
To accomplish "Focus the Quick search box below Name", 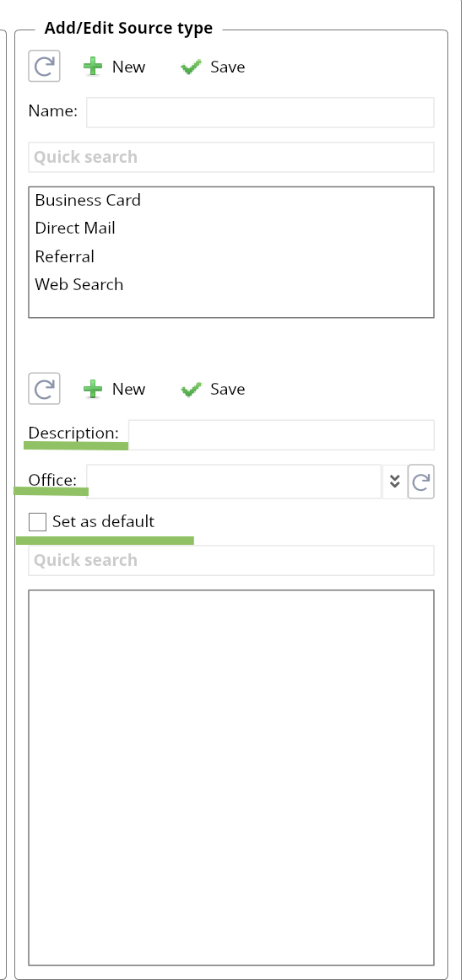I will [x=231, y=157].
